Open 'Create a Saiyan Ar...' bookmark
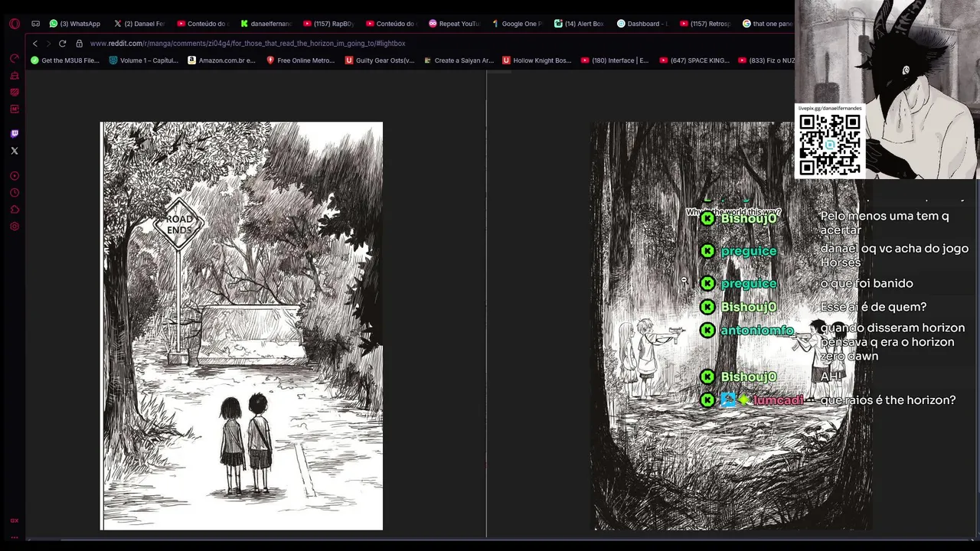980x551 pixels. (458, 60)
